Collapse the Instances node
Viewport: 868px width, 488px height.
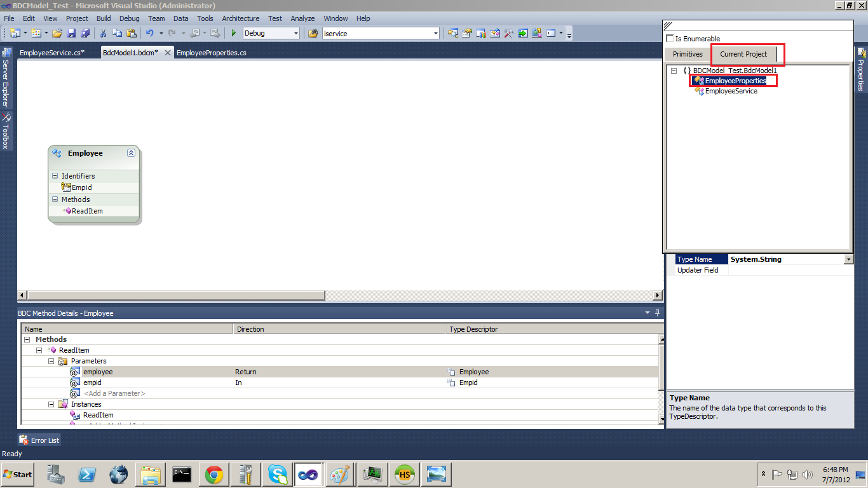(51, 404)
